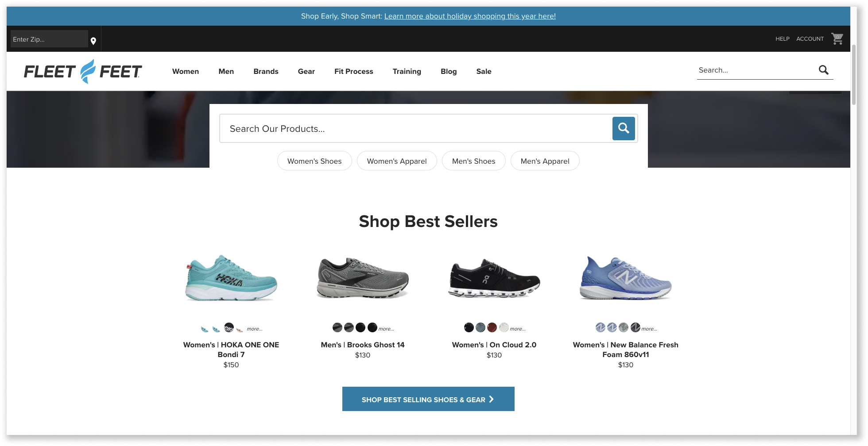
Task: Select first grey swatch for Brooks Ghost 14
Action: (x=337, y=327)
